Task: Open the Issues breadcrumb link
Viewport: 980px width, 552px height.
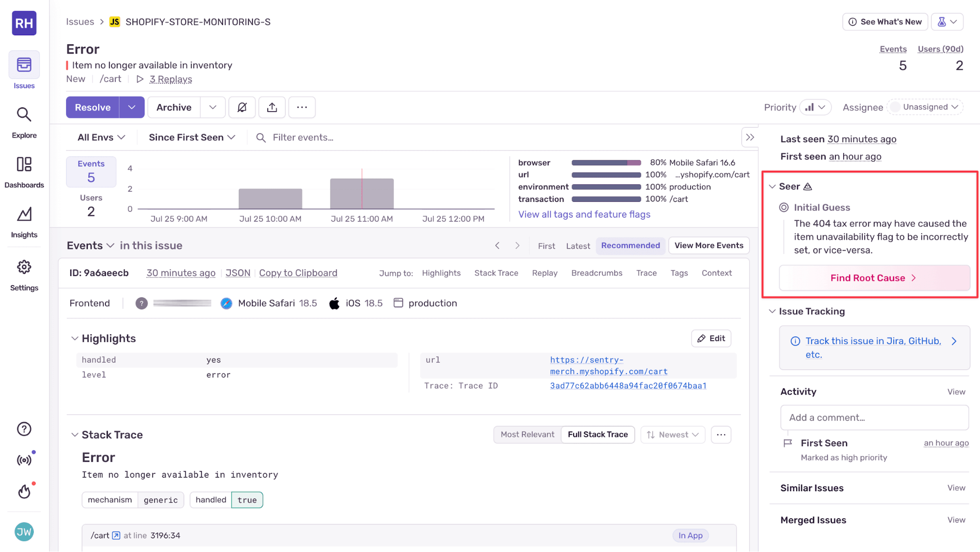Action: (x=79, y=22)
